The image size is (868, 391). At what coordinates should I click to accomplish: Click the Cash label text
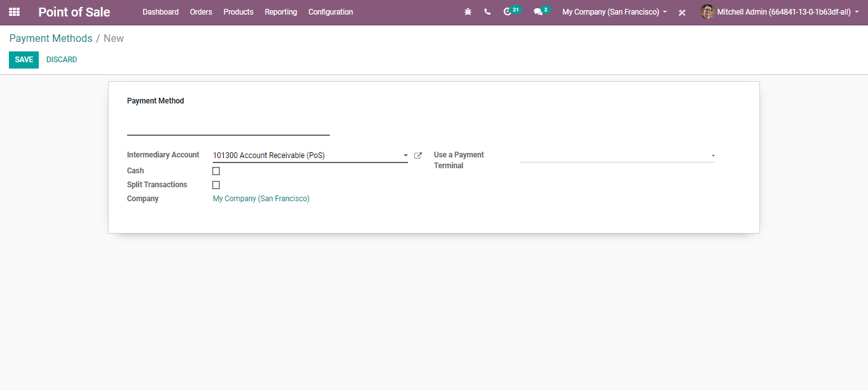(135, 171)
